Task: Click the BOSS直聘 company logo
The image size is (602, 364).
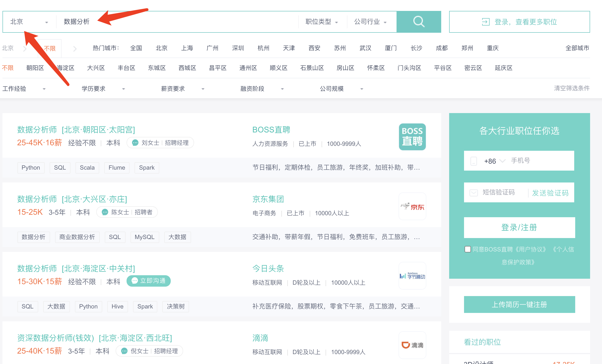Action: (x=412, y=137)
